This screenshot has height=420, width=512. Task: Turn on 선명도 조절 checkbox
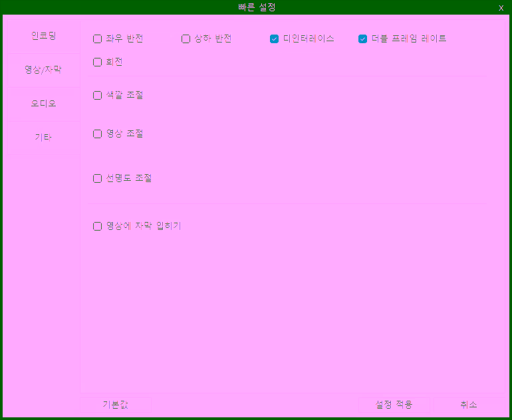pos(97,179)
